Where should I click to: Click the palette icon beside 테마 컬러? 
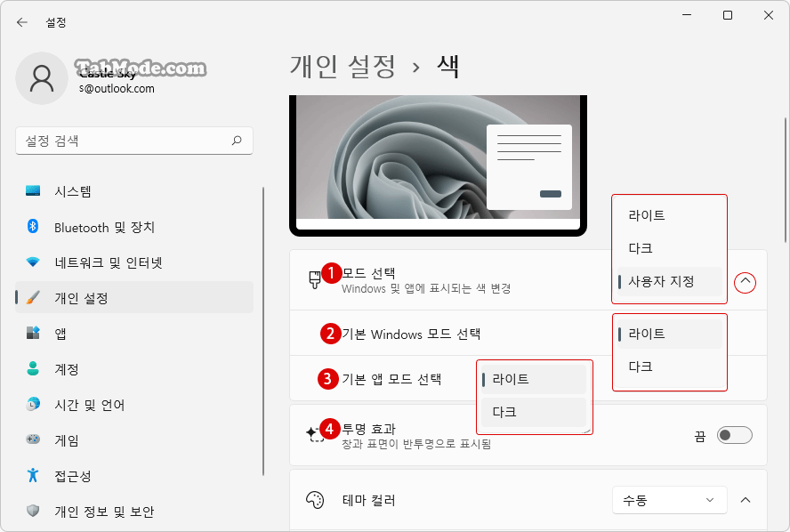tap(315, 500)
